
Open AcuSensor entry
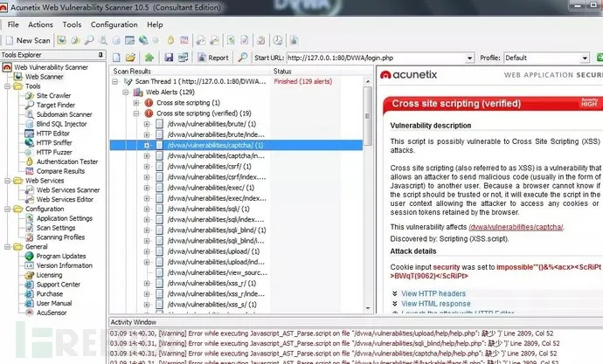[x=52, y=312]
